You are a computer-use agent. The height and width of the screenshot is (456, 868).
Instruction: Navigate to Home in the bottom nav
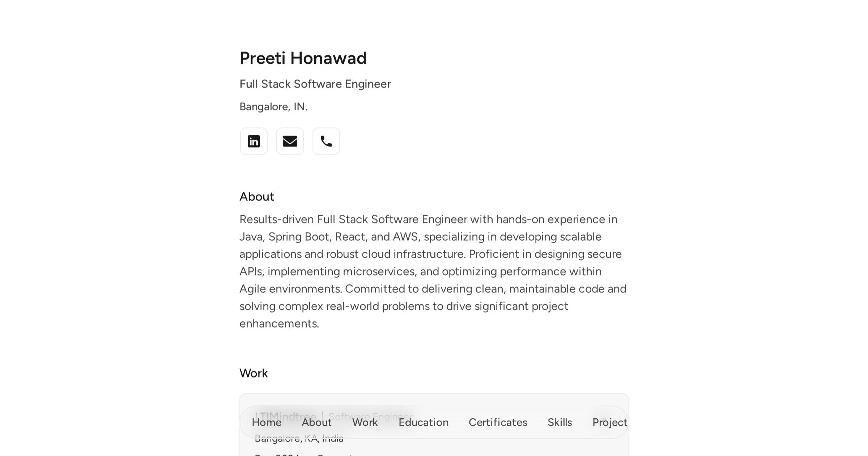[x=267, y=422]
